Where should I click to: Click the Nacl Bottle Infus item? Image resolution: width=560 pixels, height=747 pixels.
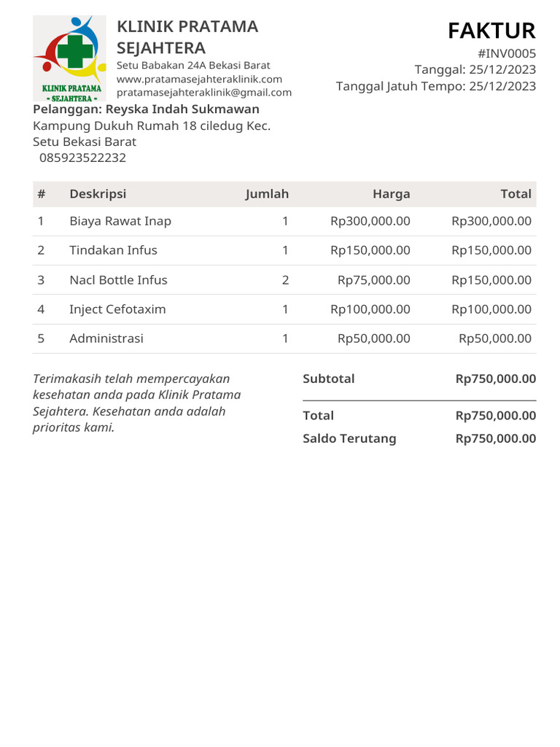point(118,280)
